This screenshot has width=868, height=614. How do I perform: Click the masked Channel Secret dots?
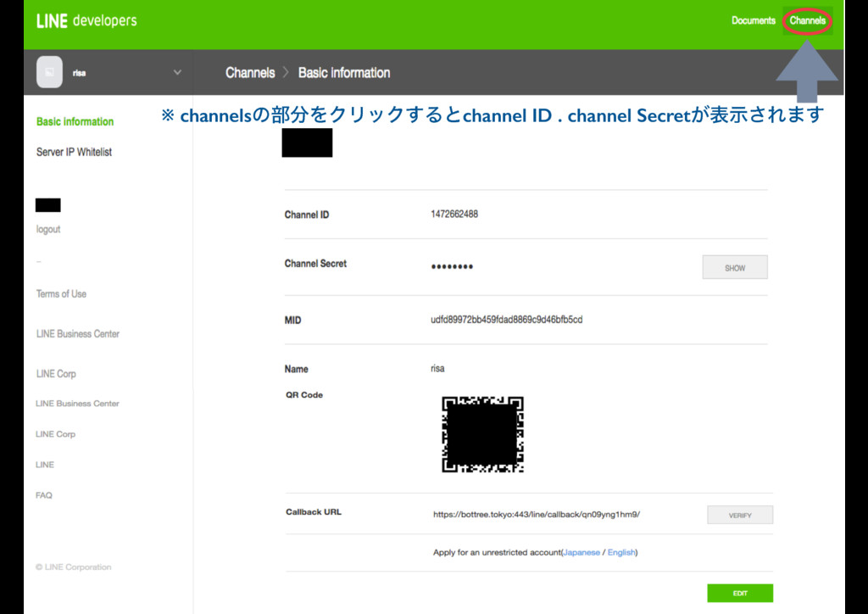452,267
